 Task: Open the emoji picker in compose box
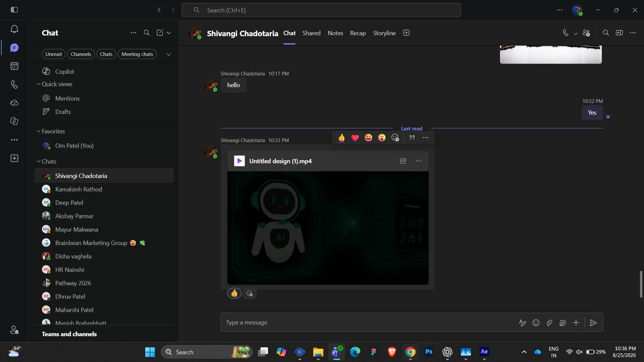[x=536, y=323]
